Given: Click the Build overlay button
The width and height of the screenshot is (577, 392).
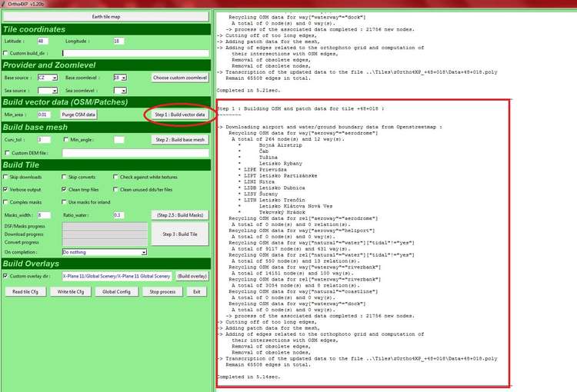Looking at the screenshot, I should (x=192, y=276).
